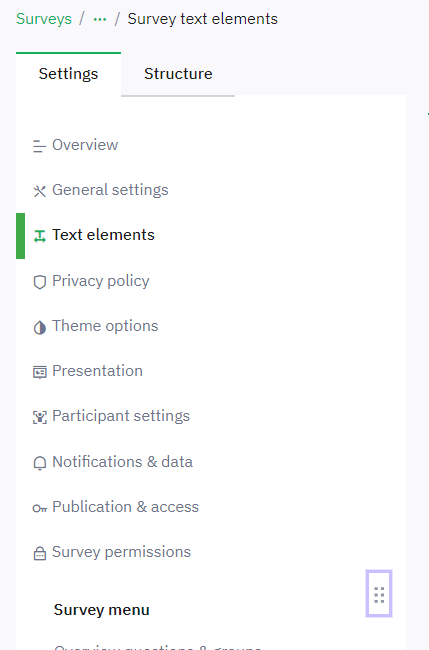Click the General settings tools icon
This screenshot has height=650, width=429.
tap(39, 191)
